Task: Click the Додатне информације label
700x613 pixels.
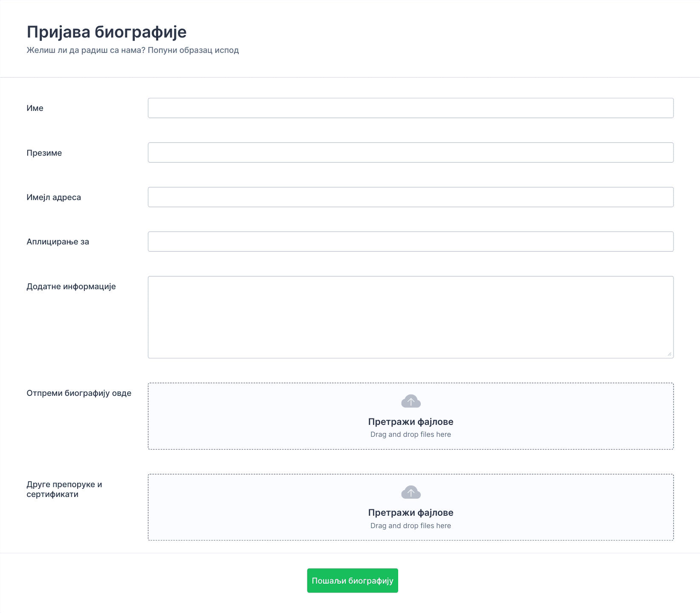Action: tap(71, 286)
